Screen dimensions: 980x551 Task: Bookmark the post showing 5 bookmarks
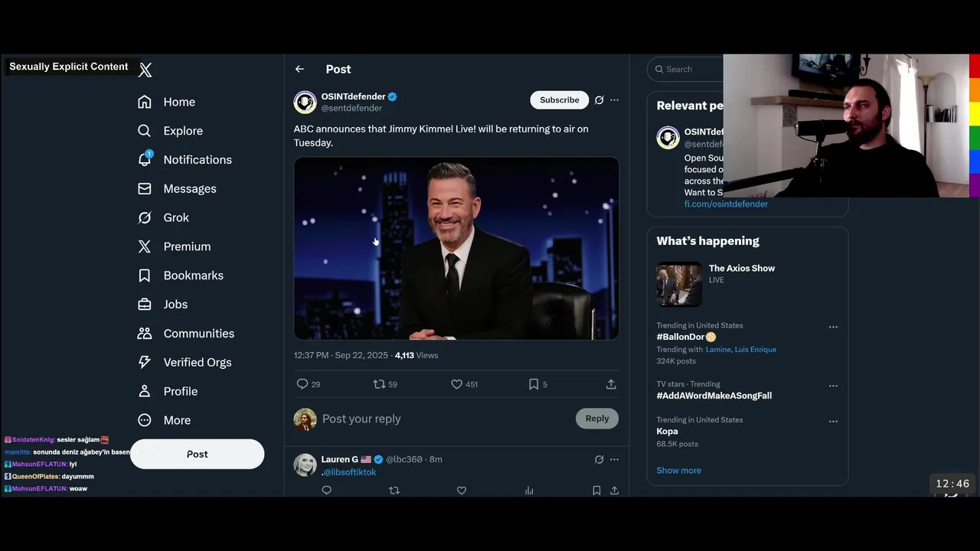click(x=534, y=384)
